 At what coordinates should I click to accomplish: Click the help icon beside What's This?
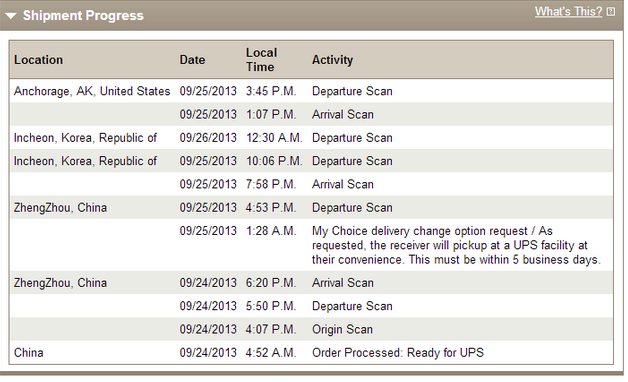point(610,12)
